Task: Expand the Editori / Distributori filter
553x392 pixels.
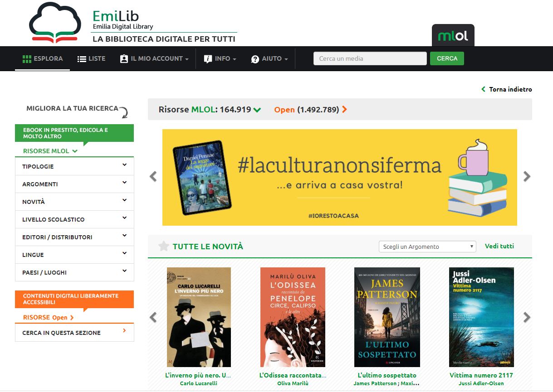Action: (74, 237)
